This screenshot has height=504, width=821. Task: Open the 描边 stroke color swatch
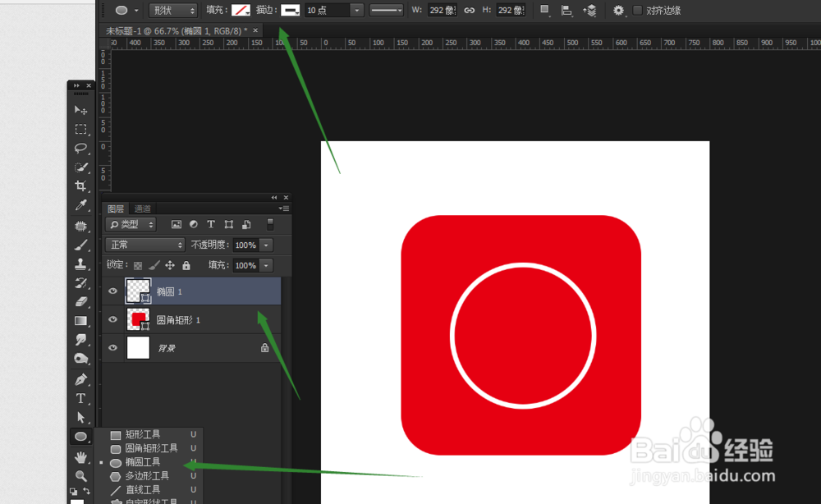pos(290,10)
